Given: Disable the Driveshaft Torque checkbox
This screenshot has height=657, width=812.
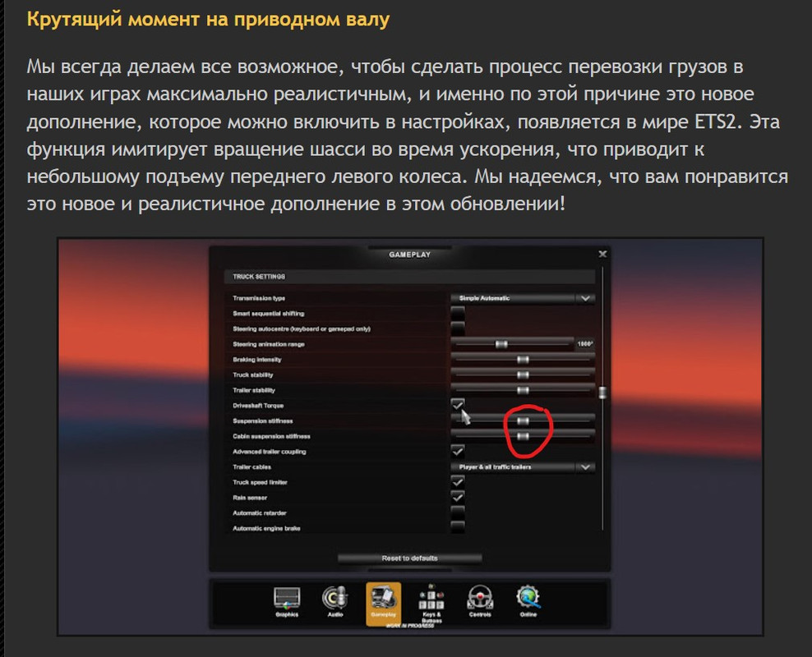Looking at the screenshot, I should [x=458, y=405].
